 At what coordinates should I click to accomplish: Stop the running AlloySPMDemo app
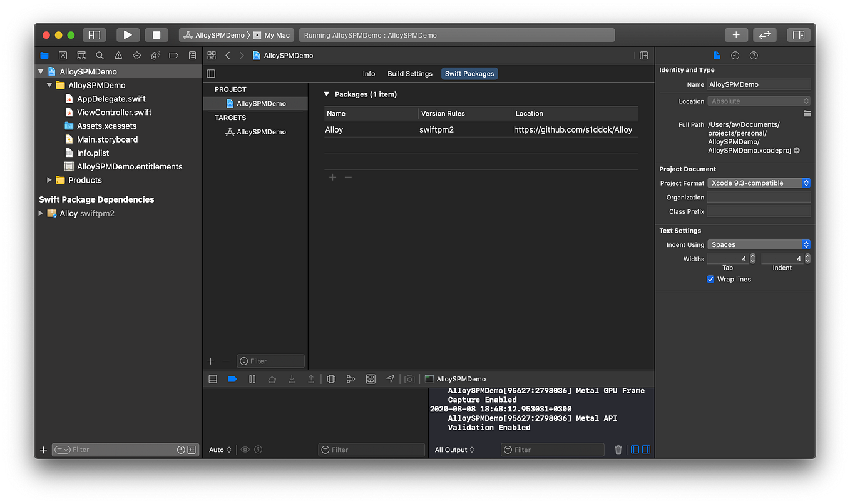pos(156,35)
